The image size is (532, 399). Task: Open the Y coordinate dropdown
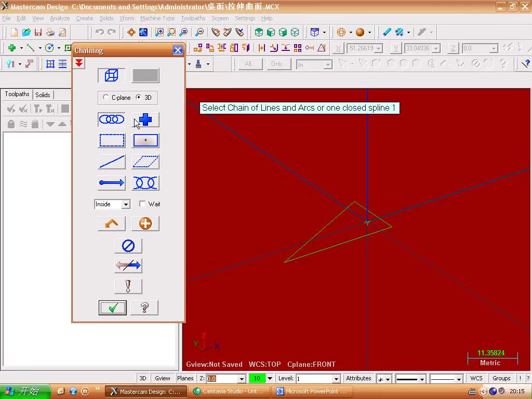[x=436, y=48]
